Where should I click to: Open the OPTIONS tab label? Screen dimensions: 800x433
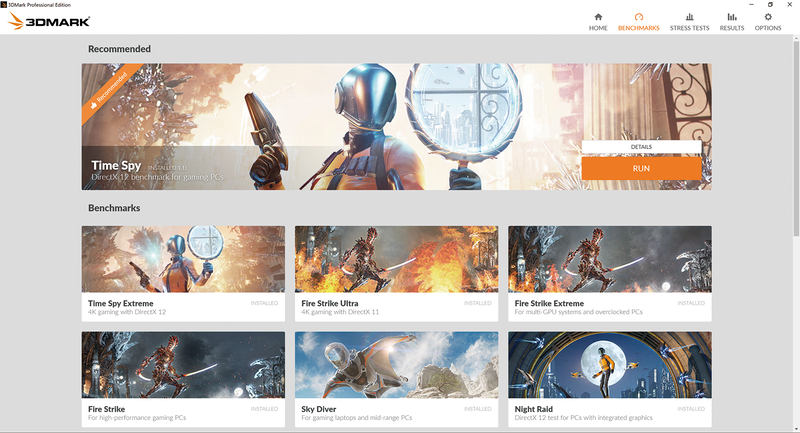tap(768, 28)
